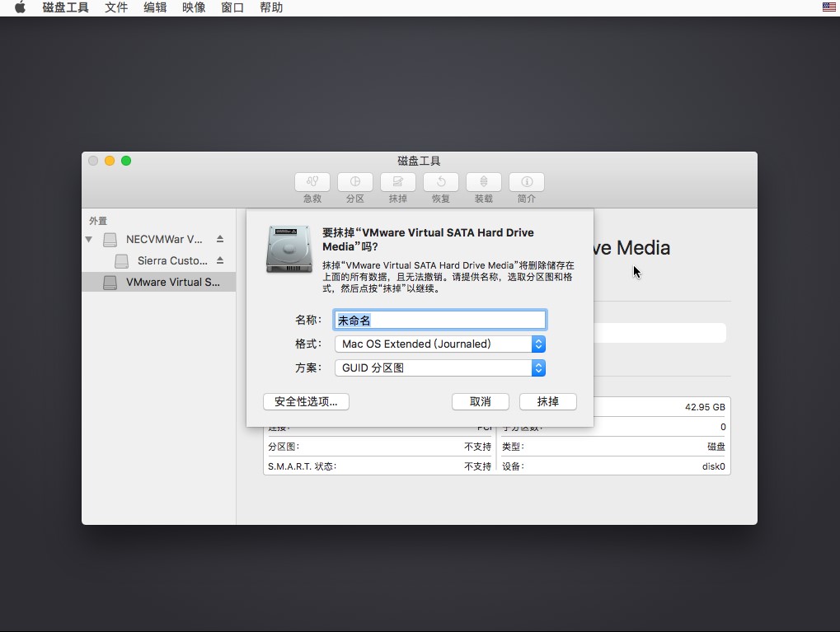Click the 急救 first aid toolbar icon

[312, 182]
